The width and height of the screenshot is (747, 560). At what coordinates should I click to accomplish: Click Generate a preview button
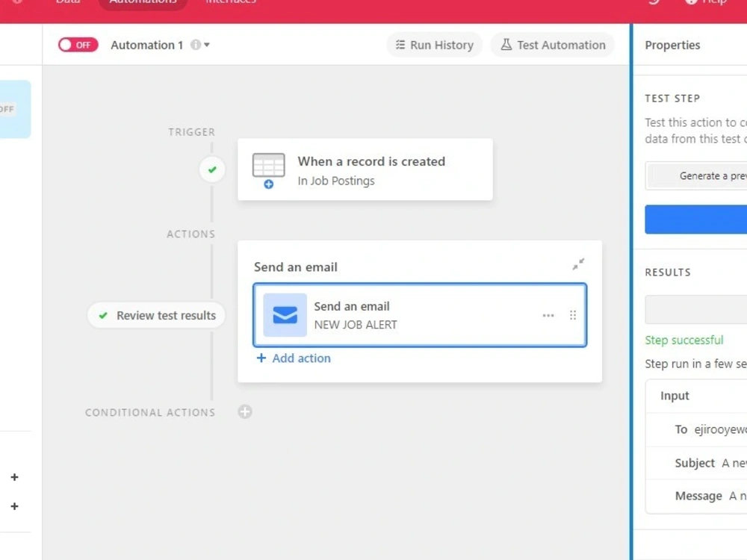click(696, 175)
